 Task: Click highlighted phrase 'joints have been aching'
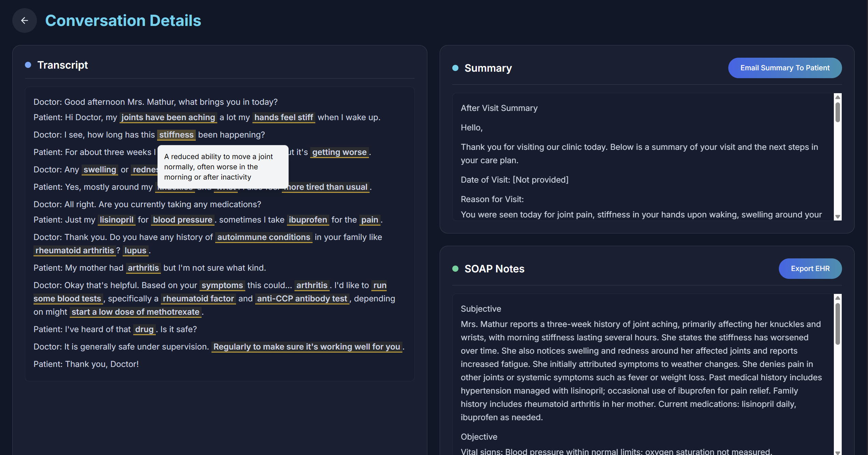coord(168,117)
